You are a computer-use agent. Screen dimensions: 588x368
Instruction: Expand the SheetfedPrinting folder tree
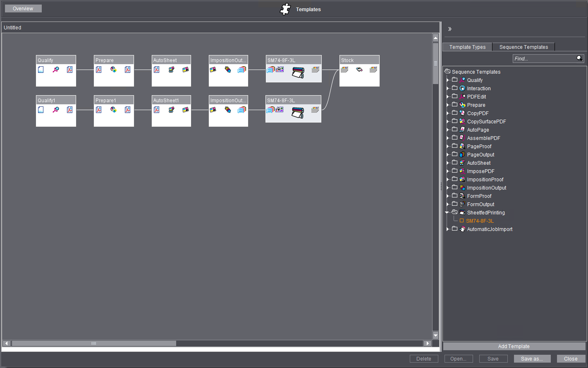click(x=447, y=212)
